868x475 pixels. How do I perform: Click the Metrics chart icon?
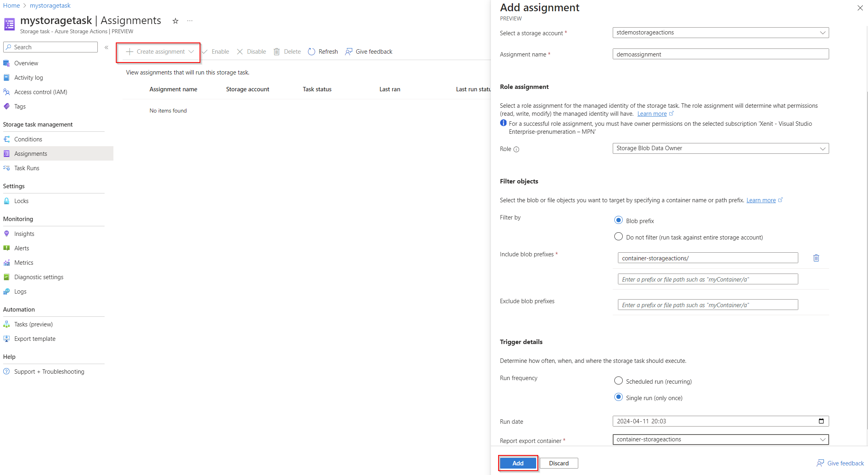[x=6, y=263]
